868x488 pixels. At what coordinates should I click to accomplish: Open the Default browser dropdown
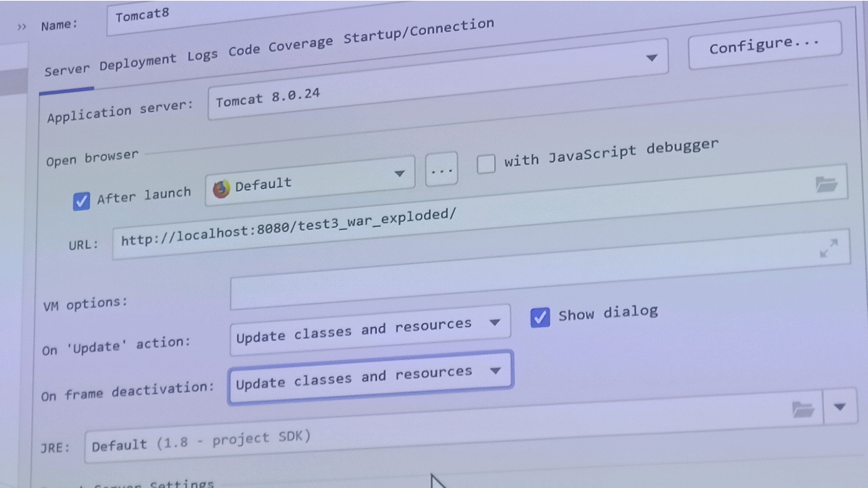pyautogui.click(x=310, y=181)
